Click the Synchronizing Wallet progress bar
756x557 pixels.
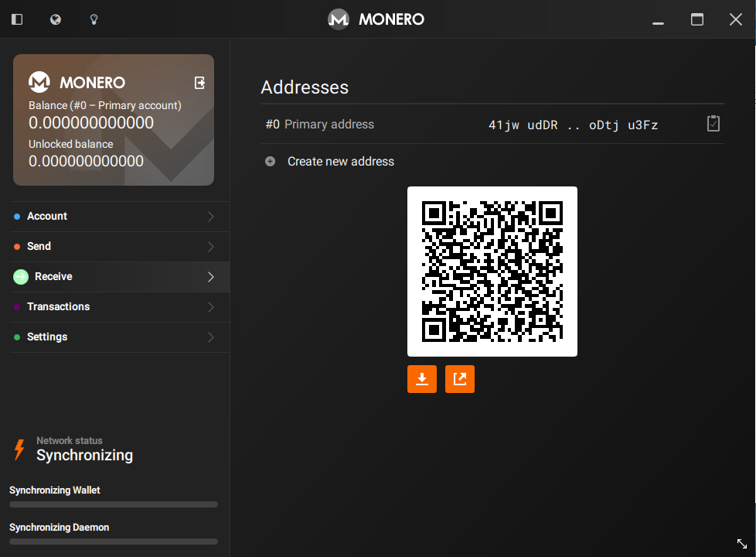click(114, 504)
